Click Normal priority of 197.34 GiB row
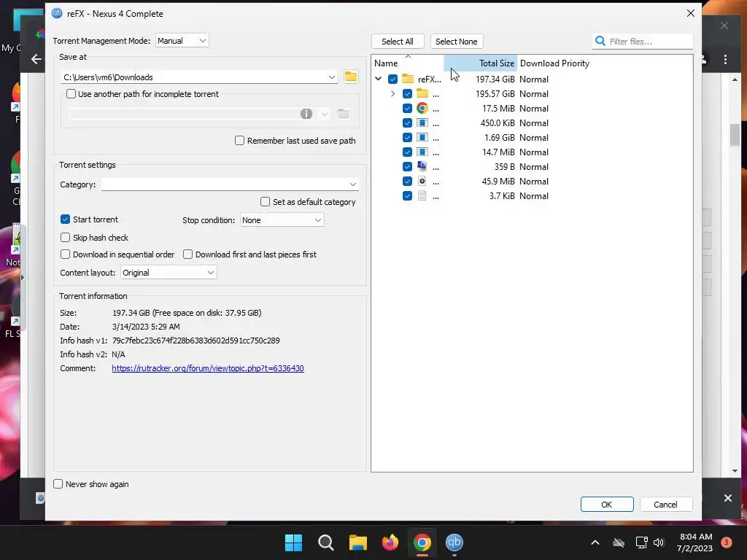 pos(533,79)
